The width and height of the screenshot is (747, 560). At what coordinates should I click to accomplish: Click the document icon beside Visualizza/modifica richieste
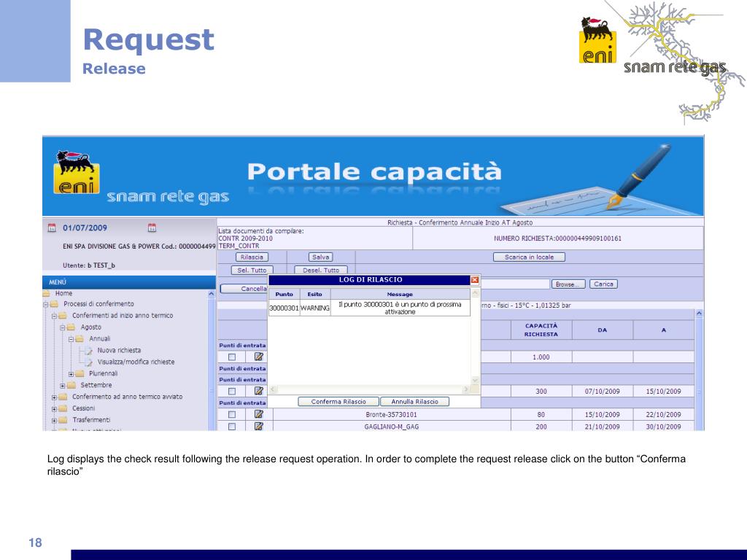88,362
